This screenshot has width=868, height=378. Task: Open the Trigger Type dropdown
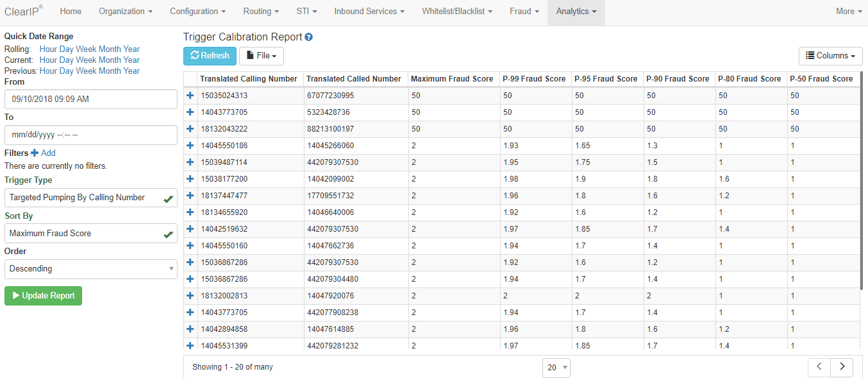pyautogui.click(x=90, y=198)
